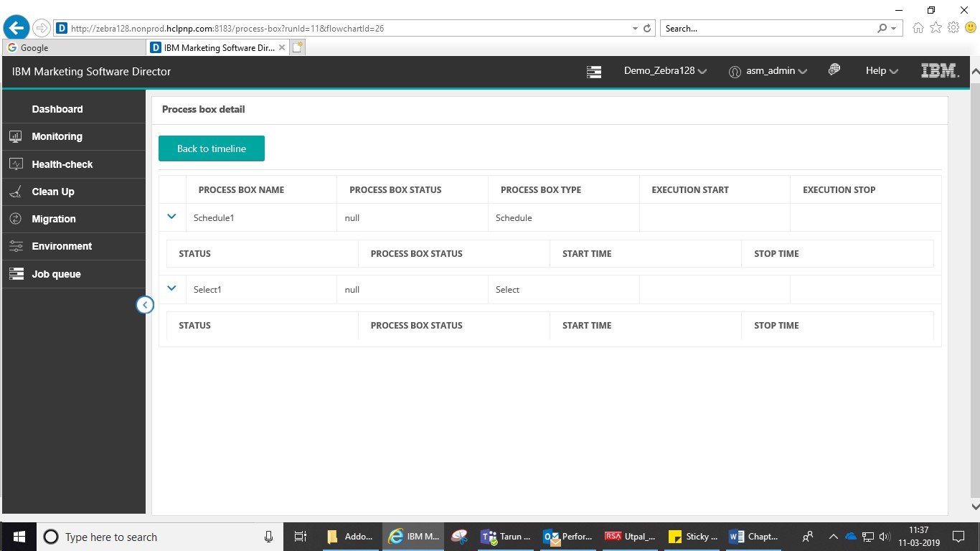Image resolution: width=980 pixels, height=551 pixels.
Task: Click the asm_admin user avatar icon
Action: [734, 72]
